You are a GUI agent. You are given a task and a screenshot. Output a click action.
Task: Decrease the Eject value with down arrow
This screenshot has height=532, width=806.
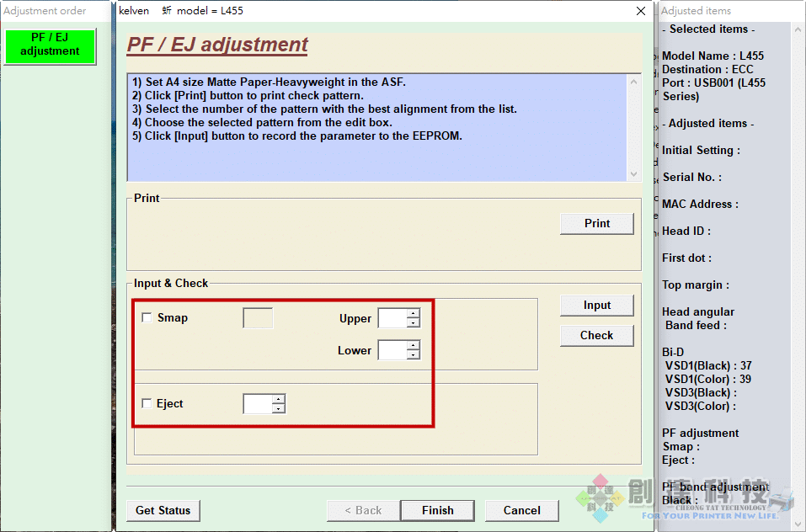tap(279, 409)
